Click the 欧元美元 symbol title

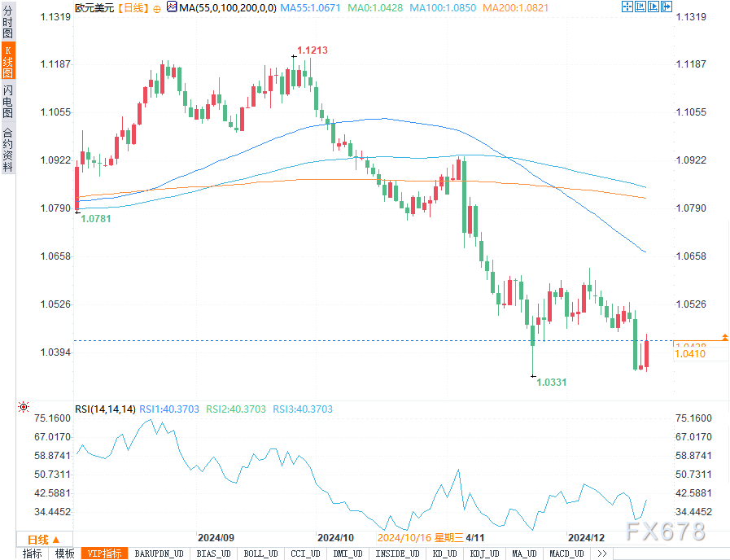tap(94, 8)
